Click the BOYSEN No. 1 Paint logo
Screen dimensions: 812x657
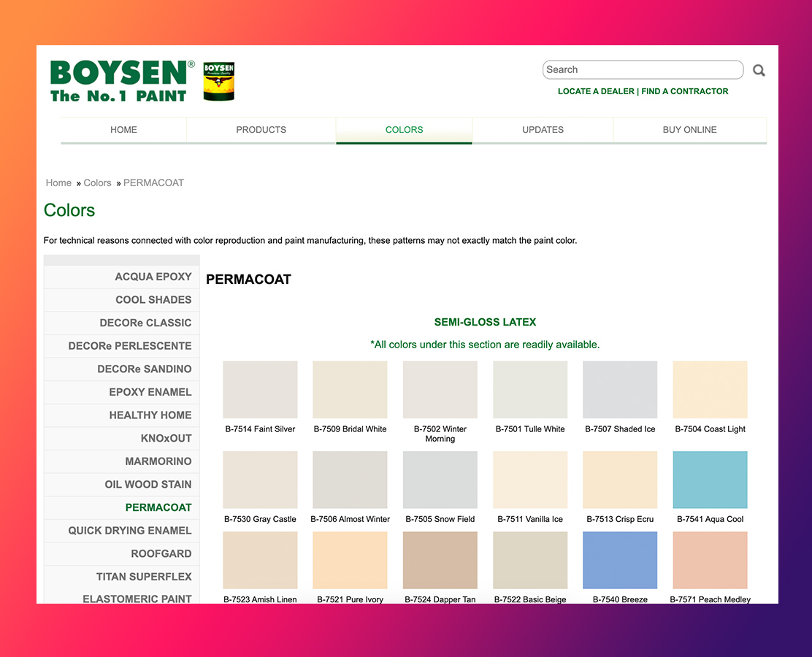(x=122, y=81)
